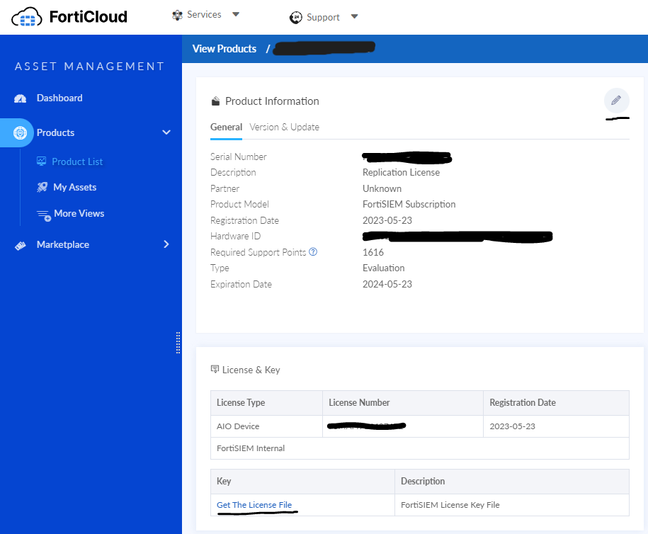Click the sidebar resize drag handle
The width and height of the screenshot is (648, 534).
click(178, 342)
